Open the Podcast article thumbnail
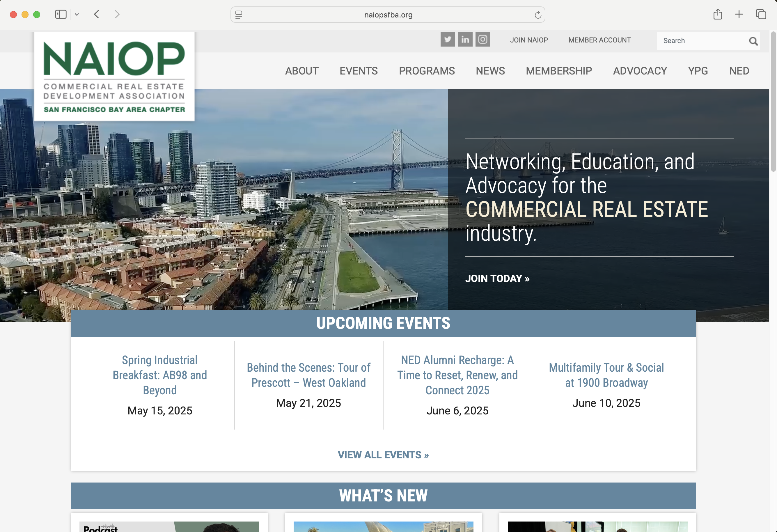The height and width of the screenshot is (532, 777). pyautogui.click(x=169, y=526)
